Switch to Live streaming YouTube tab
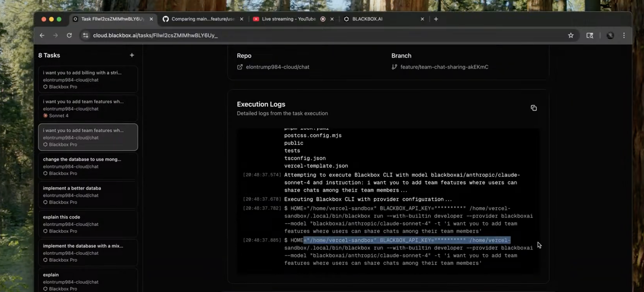Screen dimensions: 644x292 [288, 19]
